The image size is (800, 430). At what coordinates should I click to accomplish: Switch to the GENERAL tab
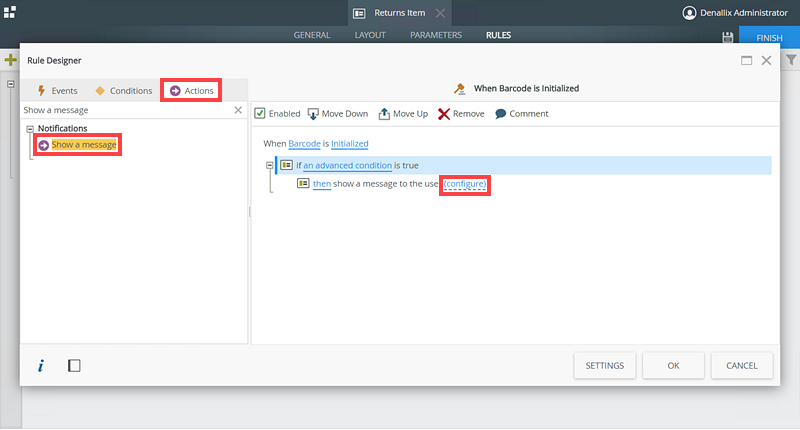312,35
